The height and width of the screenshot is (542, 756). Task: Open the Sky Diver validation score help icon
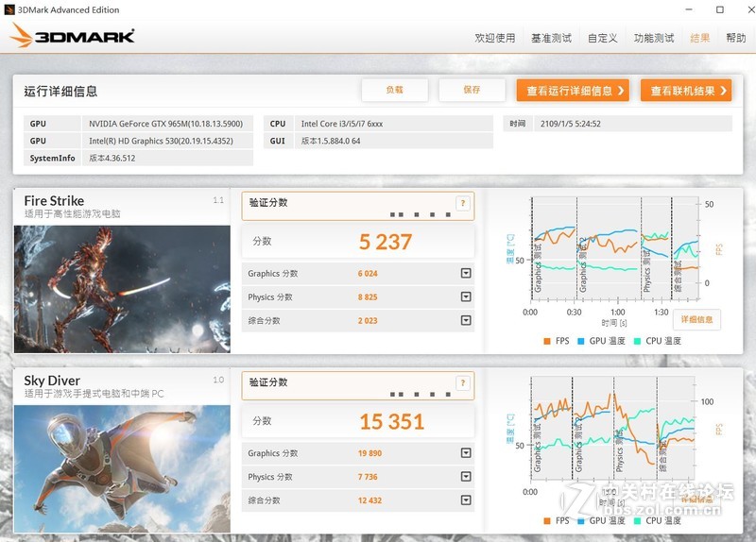[463, 382]
